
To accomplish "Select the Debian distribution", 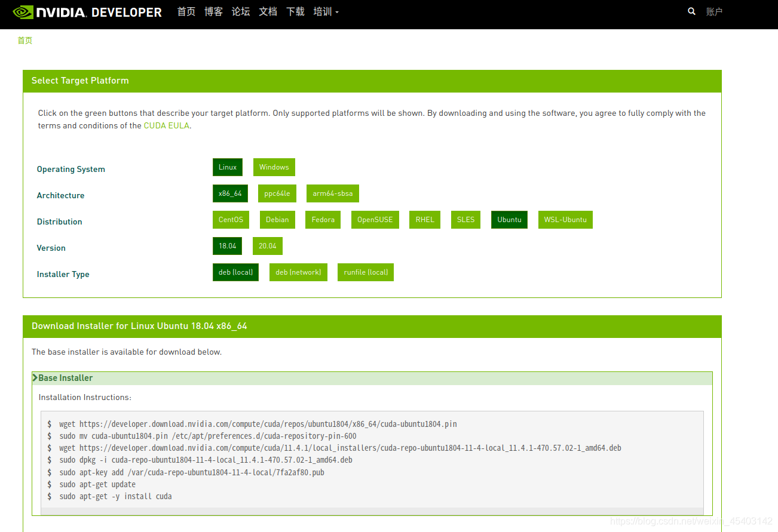I will [x=277, y=220].
